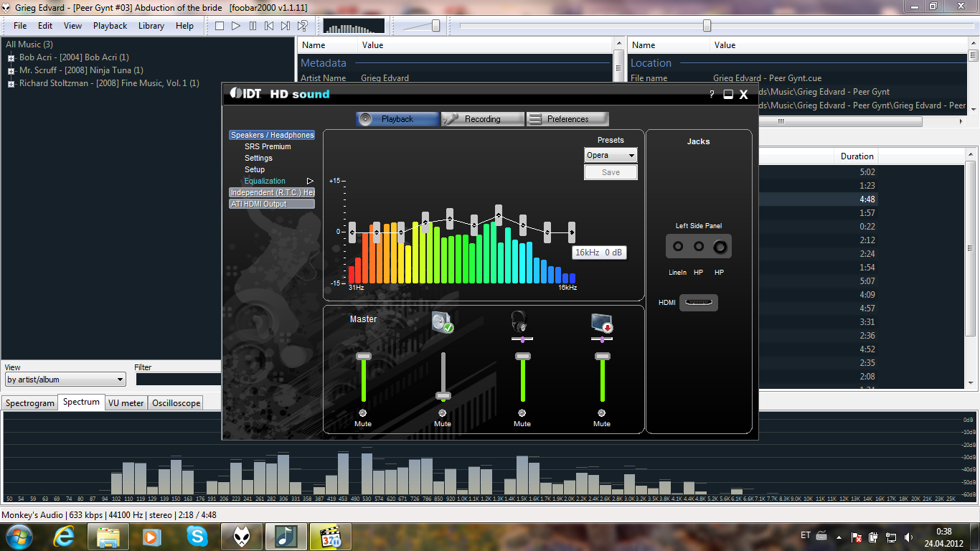This screenshot has width=980, height=551.
Task: Pause the track in foobar2000 toolbar
Action: 253,26
